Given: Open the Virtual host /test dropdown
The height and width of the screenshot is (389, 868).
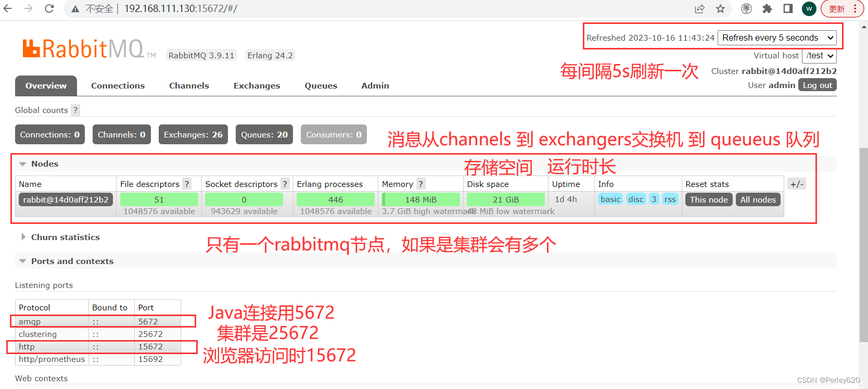Looking at the screenshot, I should tap(820, 56).
